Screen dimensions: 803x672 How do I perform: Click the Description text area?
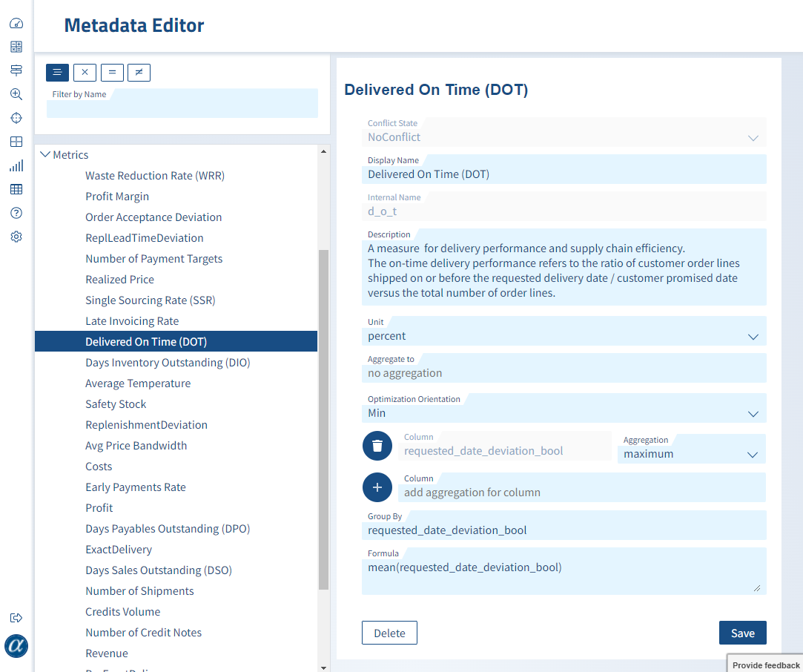[564, 267]
